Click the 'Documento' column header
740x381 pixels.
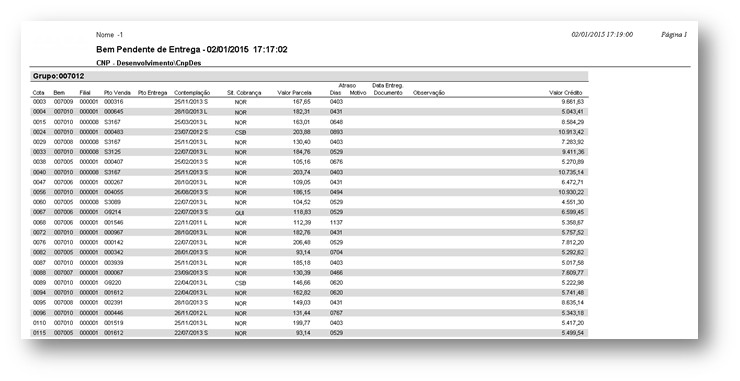click(x=388, y=93)
